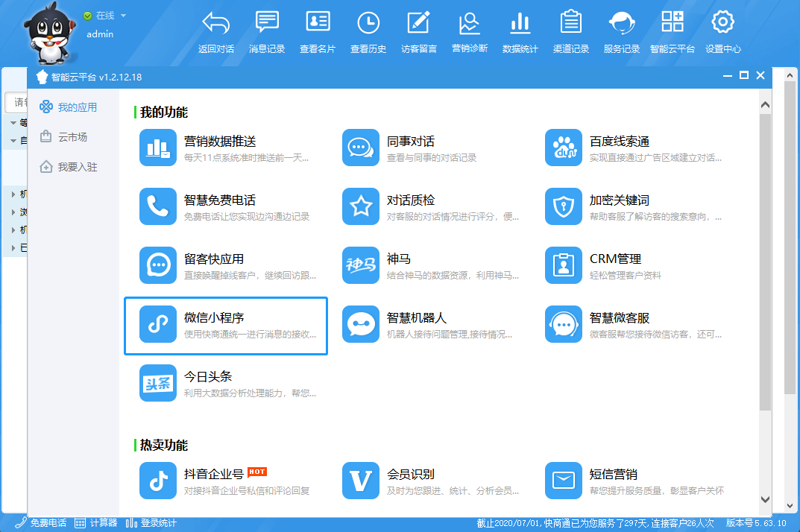The height and width of the screenshot is (532, 800).
Task: Open 数据统计 in the top toolbar
Action: point(520,33)
